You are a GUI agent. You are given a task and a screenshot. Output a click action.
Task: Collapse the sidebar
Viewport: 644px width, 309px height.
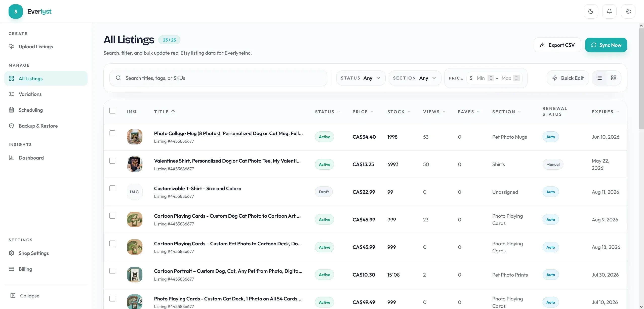46,296
